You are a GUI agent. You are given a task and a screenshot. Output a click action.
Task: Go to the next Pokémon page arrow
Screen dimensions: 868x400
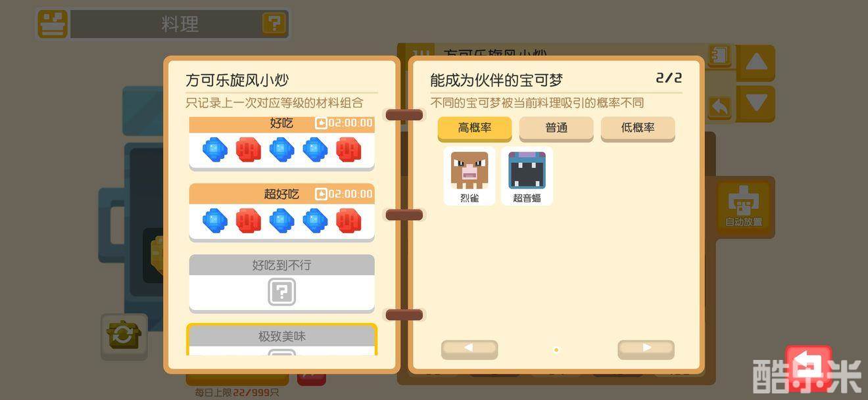(x=646, y=349)
